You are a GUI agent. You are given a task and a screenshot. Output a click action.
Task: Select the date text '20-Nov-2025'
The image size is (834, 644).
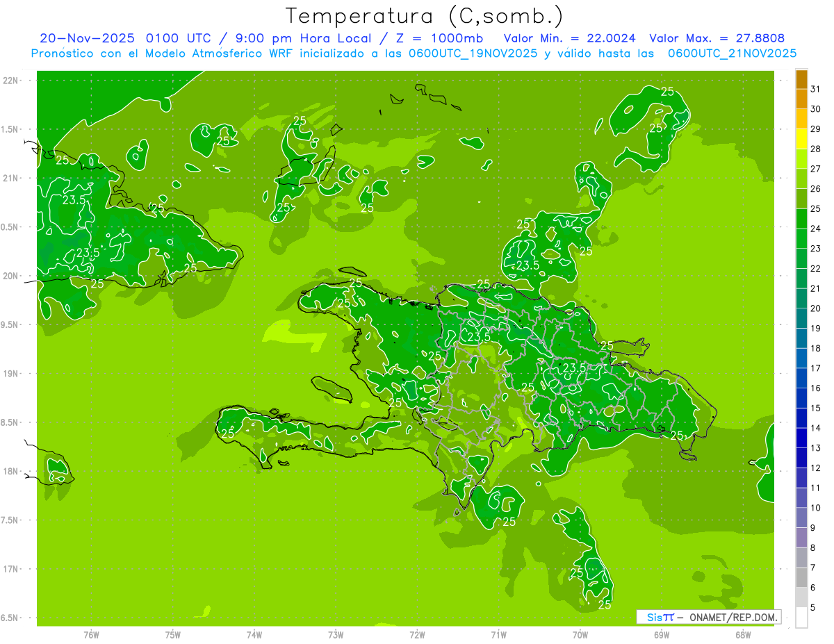coord(88,38)
